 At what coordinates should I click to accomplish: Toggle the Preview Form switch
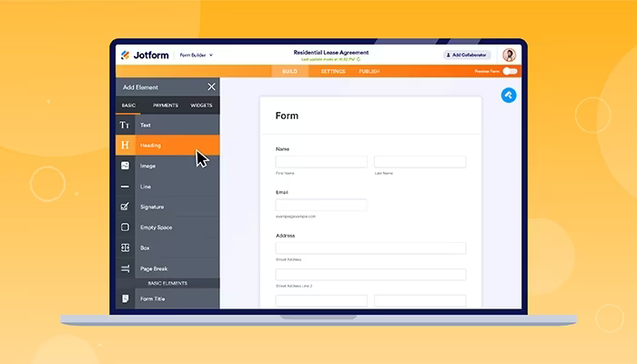tap(510, 71)
